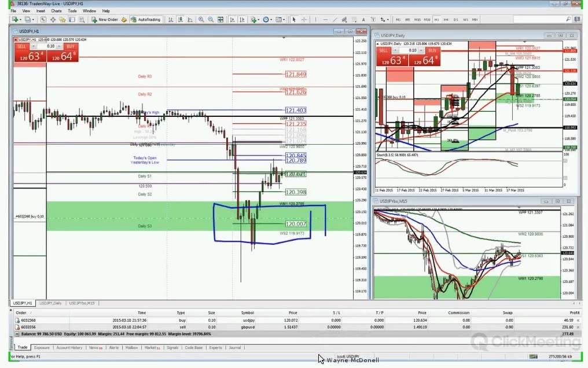Open the Market Watch toolbar icon
The image size is (588, 368).
(x=43, y=20)
